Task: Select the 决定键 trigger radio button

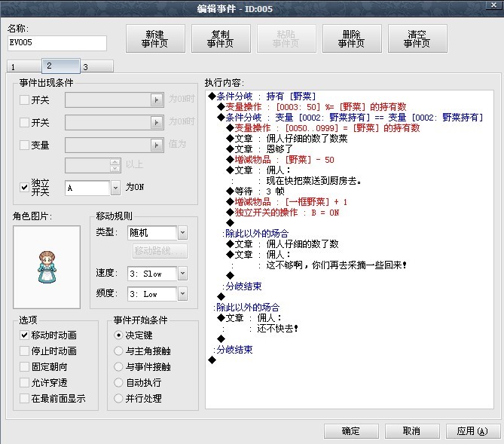Action: (118, 335)
